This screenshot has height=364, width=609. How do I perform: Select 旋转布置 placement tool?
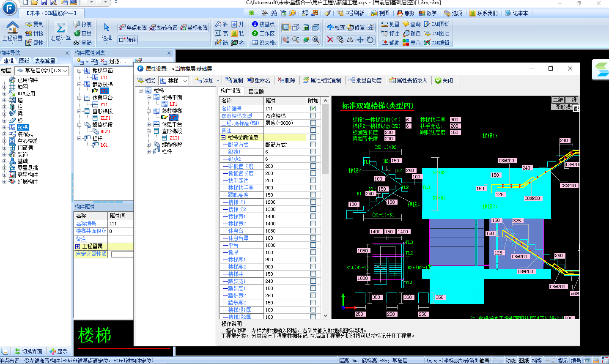pos(163,27)
